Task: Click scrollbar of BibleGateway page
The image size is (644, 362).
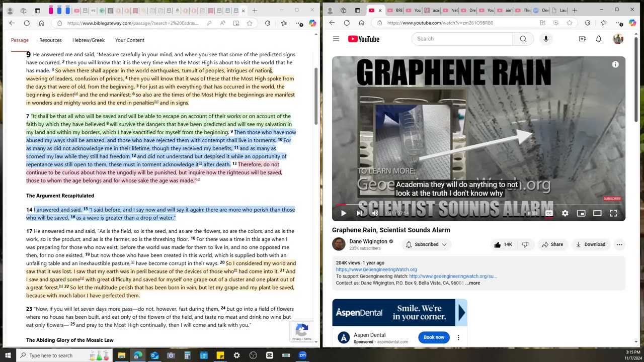Action: point(316,96)
